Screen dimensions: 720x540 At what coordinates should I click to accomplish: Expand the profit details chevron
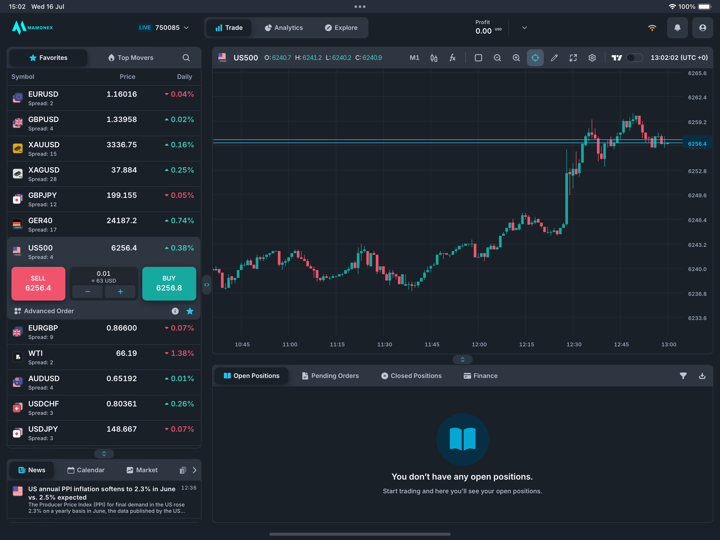coord(524,28)
